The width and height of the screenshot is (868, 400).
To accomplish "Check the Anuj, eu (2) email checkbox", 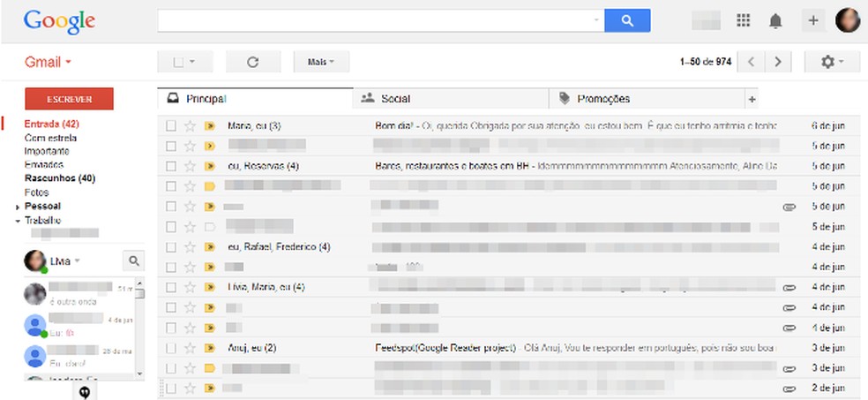I will coord(171,349).
